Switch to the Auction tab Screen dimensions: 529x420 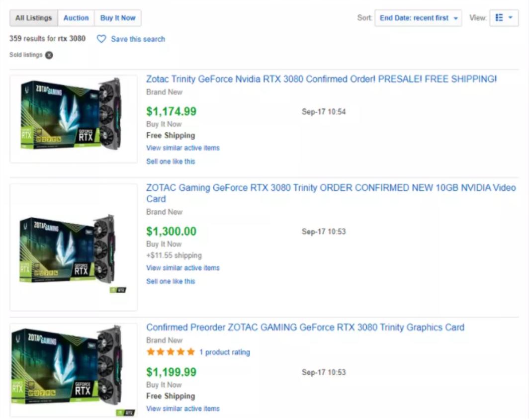[76, 18]
